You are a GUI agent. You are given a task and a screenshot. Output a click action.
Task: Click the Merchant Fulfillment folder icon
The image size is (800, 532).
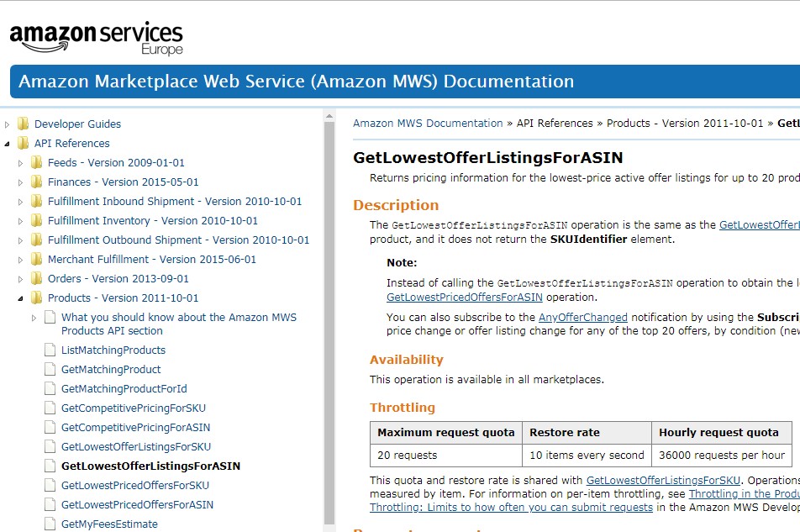(x=36, y=260)
